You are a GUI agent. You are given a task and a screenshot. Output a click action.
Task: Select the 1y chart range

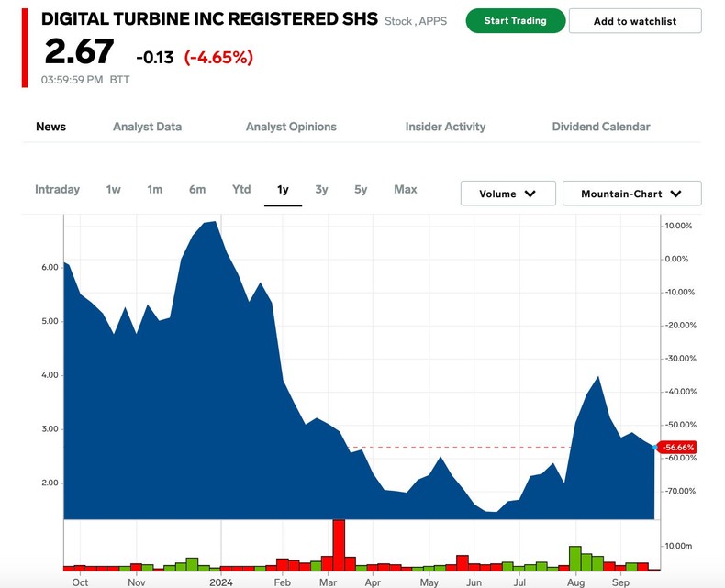[283, 190]
